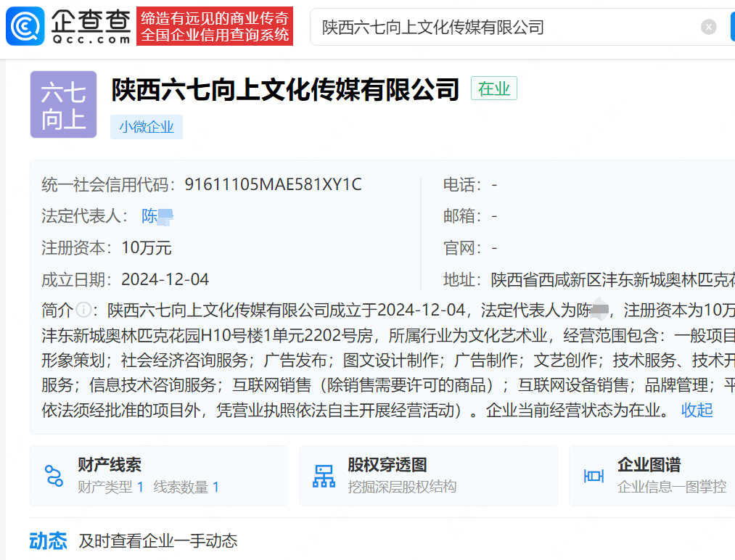The width and height of the screenshot is (735, 560).
Task: Click the red slogan banner
Action: coord(215,27)
